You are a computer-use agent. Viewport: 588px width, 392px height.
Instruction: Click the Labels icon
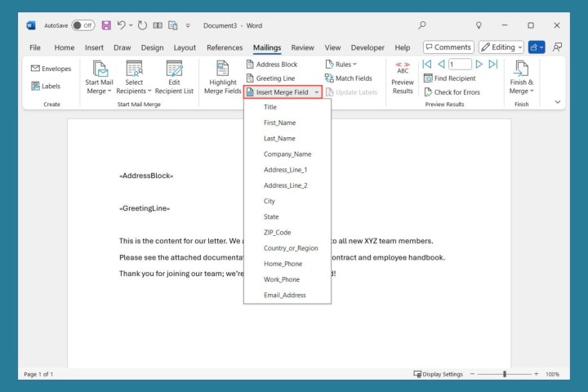tap(36, 86)
